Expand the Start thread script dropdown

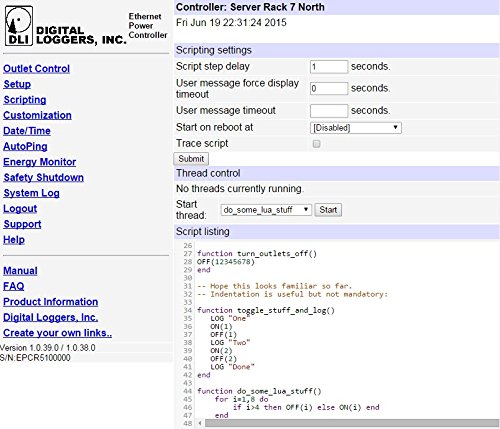tap(266, 210)
